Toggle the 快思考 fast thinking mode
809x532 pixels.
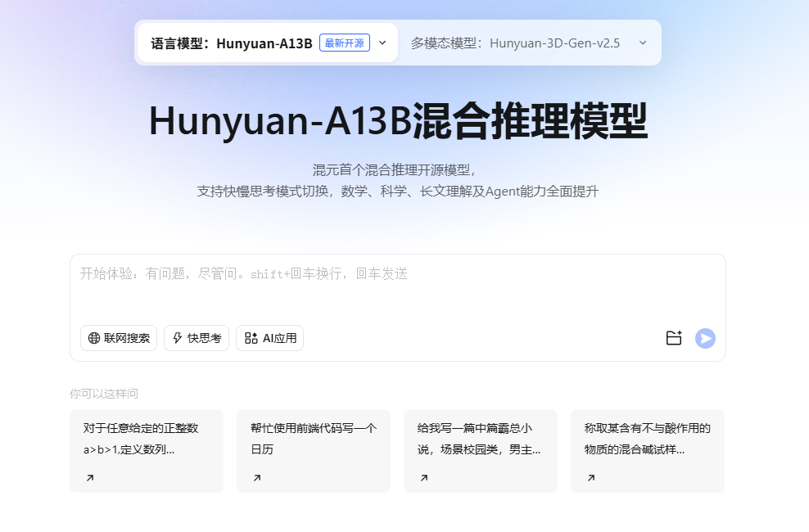(x=197, y=338)
